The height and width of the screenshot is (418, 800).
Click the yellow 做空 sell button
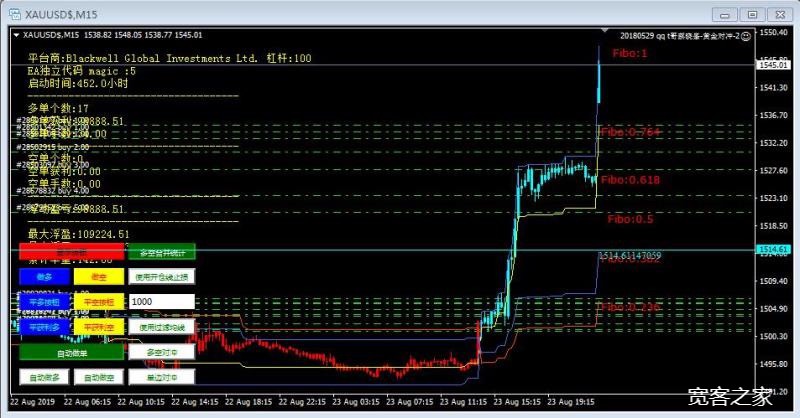point(99,277)
